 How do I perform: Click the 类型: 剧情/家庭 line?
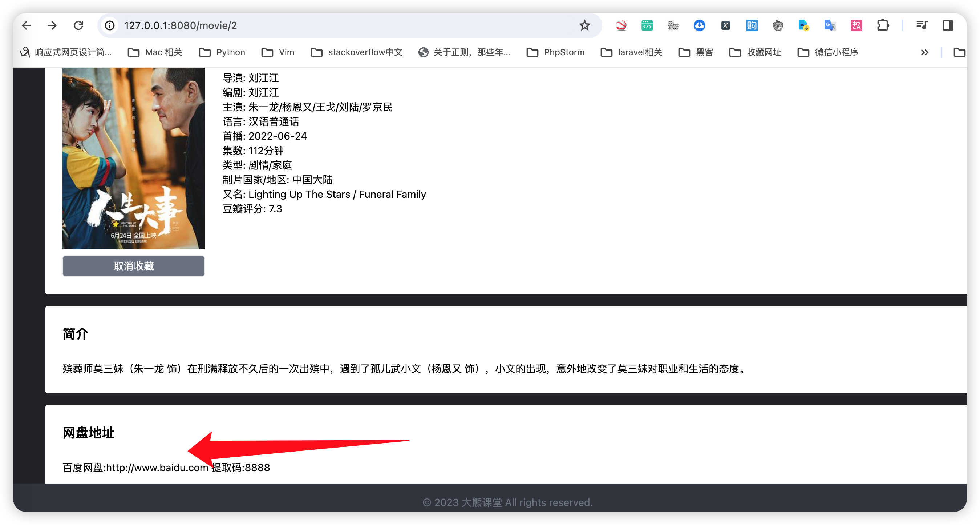coord(257,165)
